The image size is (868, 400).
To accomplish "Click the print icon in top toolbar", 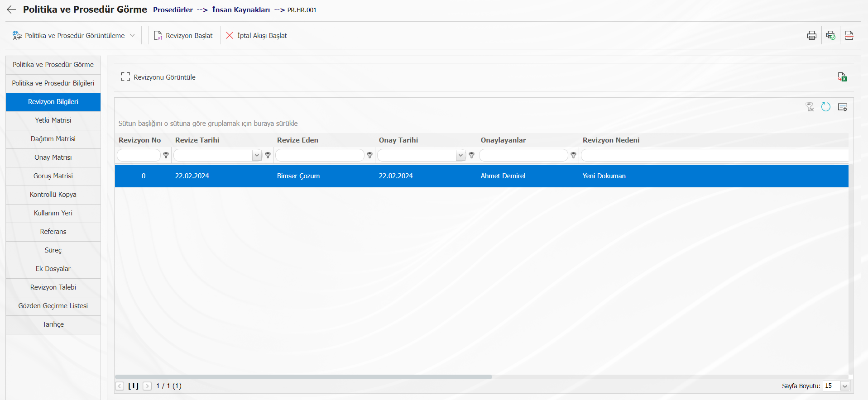I will point(812,35).
